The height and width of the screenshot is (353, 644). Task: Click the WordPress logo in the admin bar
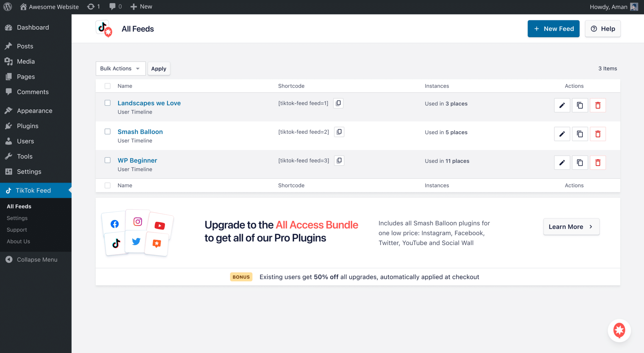[x=8, y=7]
